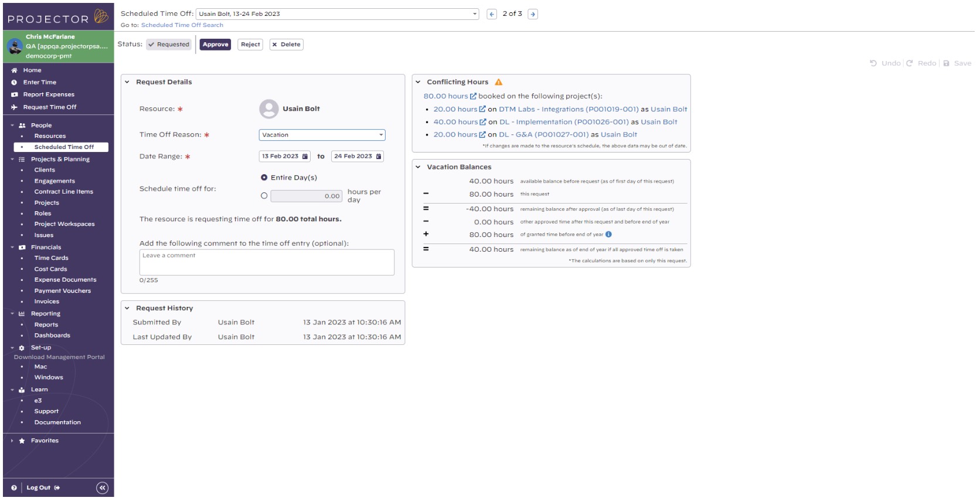Viewport: 980px width, 501px height.
Task: Click the help question mark icon
Action: coord(14,488)
